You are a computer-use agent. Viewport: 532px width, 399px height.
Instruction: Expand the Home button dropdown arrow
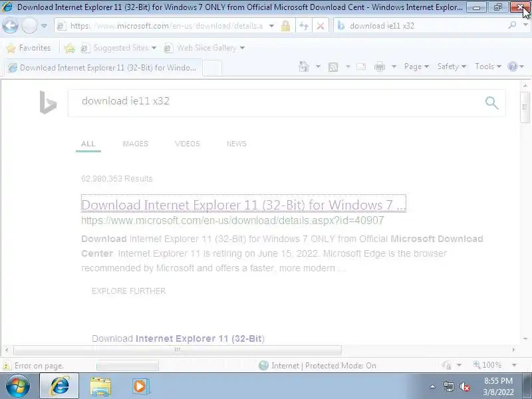click(x=318, y=66)
